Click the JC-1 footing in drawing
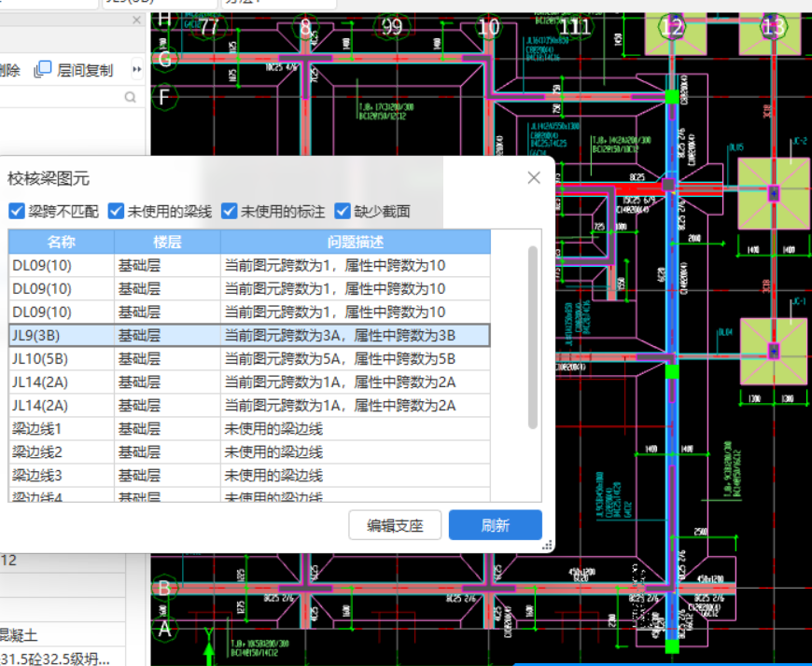Viewport: 812px width, 666px height. 773,352
